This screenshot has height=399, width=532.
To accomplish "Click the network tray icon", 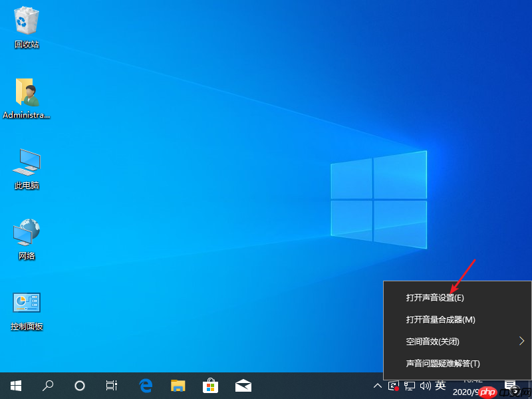I will point(410,386).
